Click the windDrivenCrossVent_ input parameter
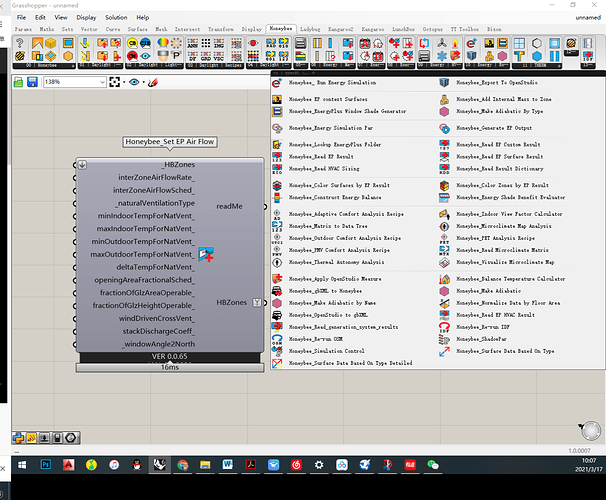 pyautogui.click(x=157, y=318)
